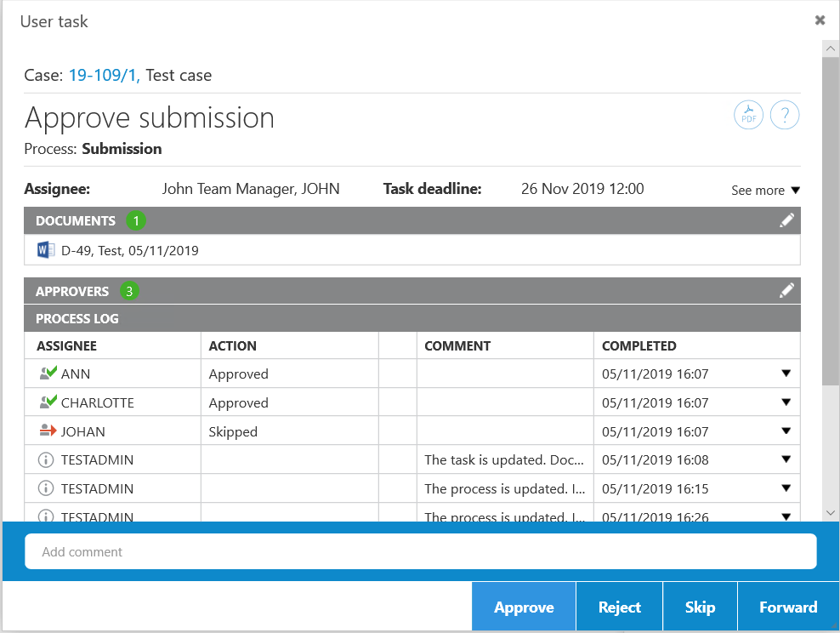
Task: Expand the 16:15 TESTADMIN log entry
Action: click(x=786, y=489)
